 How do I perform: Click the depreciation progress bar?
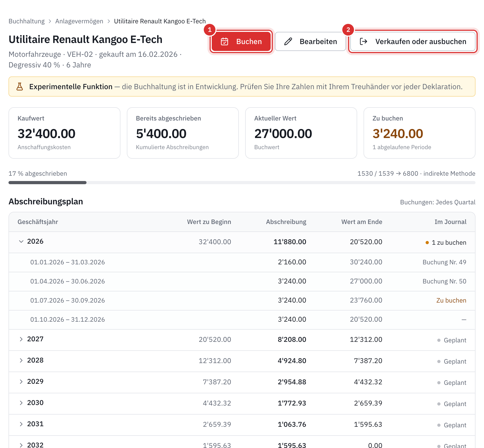242,183
